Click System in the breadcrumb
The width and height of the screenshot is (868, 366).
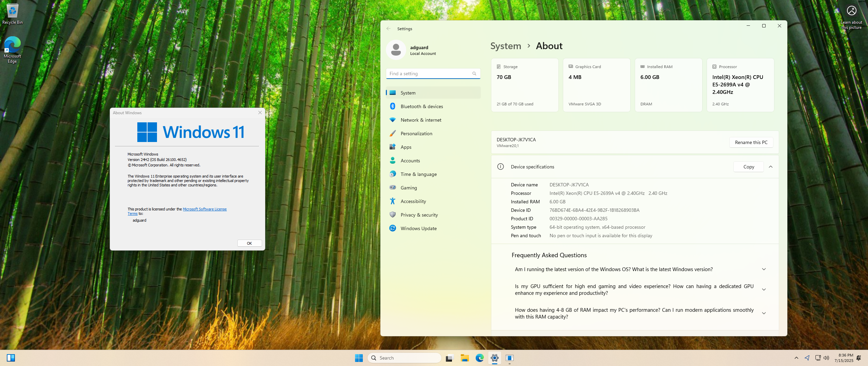[506, 46]
